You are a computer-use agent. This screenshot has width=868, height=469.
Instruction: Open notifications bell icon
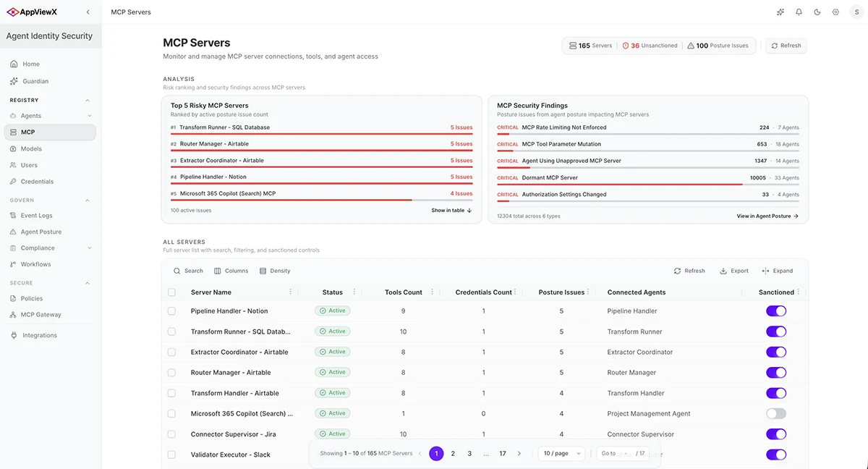pyautogui.click(x=799, y=12)
